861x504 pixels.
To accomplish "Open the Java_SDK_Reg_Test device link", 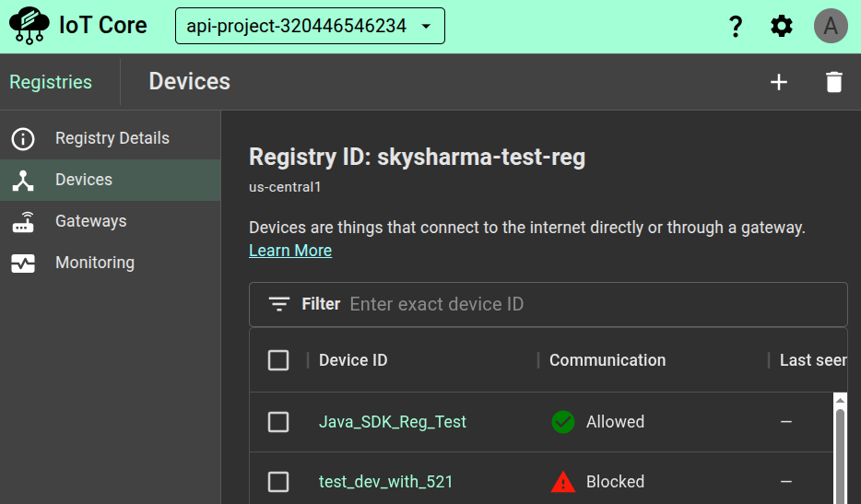I will 393,422.
